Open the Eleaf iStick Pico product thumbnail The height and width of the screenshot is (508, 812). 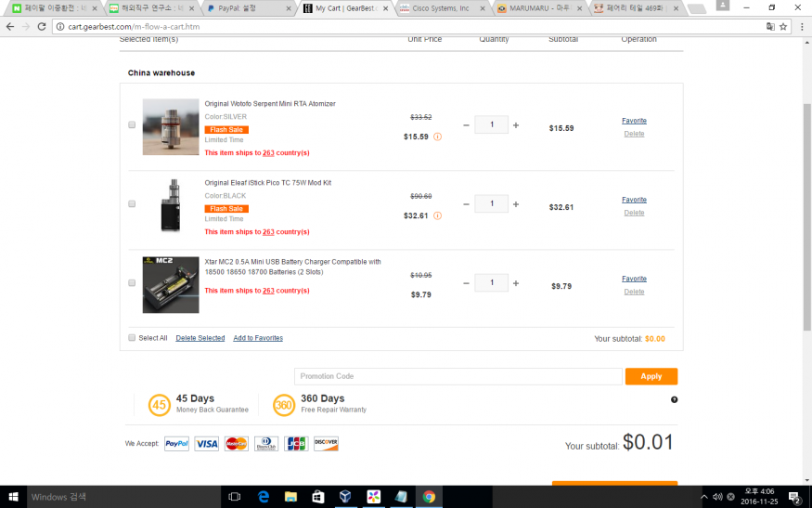[x=171, y=206]
